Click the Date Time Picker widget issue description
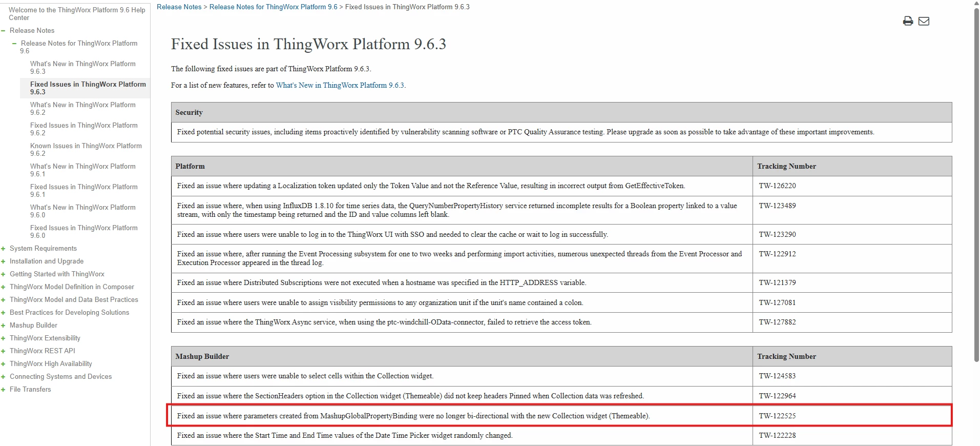Screen dimensions: 980x446 [x=345, y=436]
